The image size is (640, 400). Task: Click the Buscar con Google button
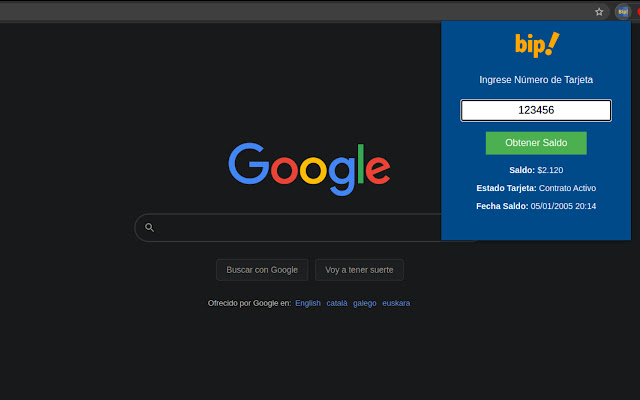point(262,270)
